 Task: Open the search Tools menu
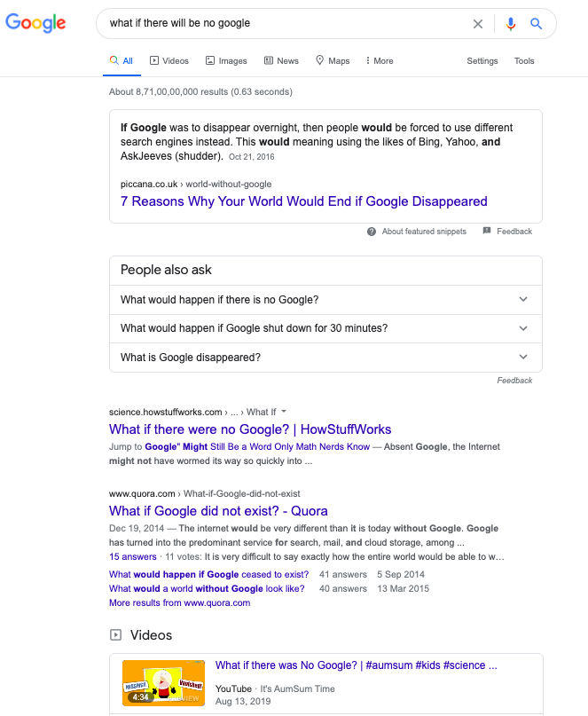pos(524,61)
